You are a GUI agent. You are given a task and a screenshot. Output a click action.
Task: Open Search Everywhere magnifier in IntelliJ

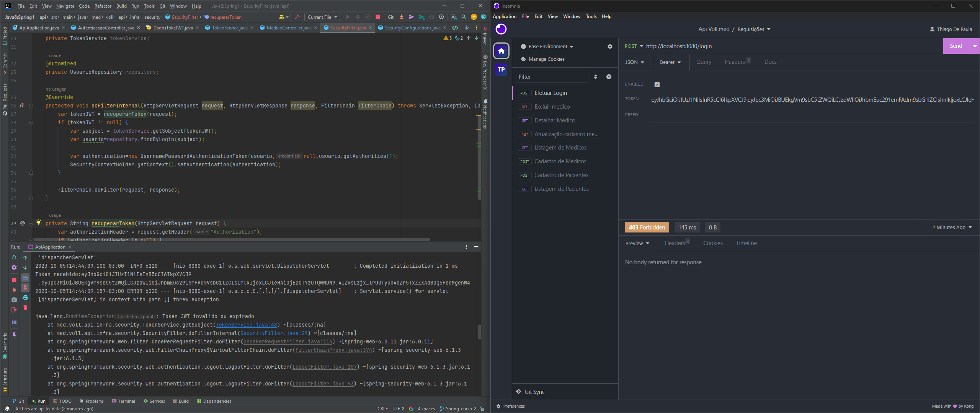coord(464,17)
